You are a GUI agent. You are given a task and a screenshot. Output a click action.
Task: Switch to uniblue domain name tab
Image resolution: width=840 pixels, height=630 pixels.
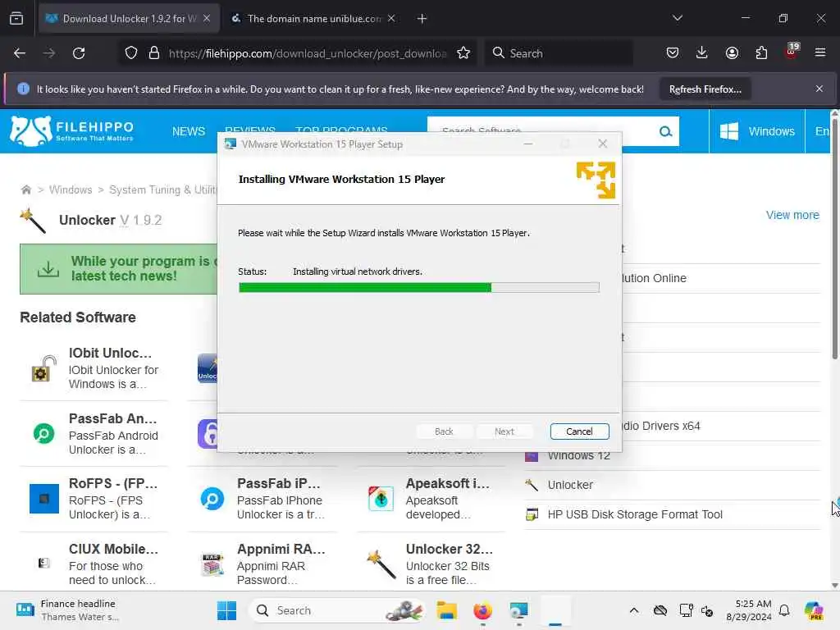point(314,19)
